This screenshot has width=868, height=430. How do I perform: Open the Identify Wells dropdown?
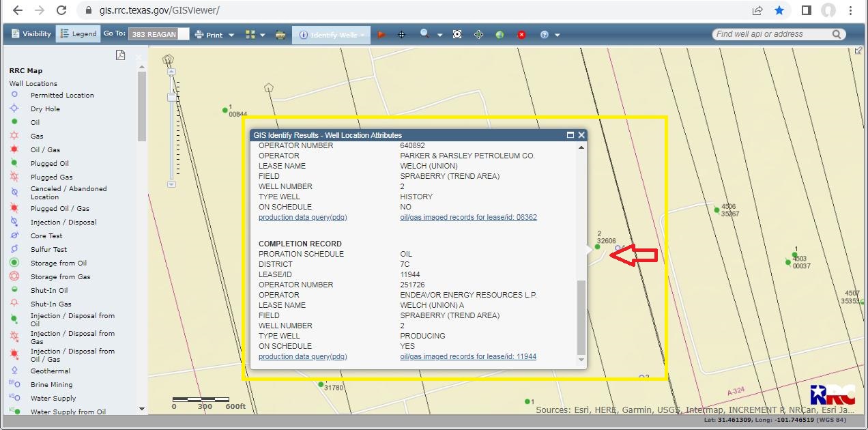(332, 35)
